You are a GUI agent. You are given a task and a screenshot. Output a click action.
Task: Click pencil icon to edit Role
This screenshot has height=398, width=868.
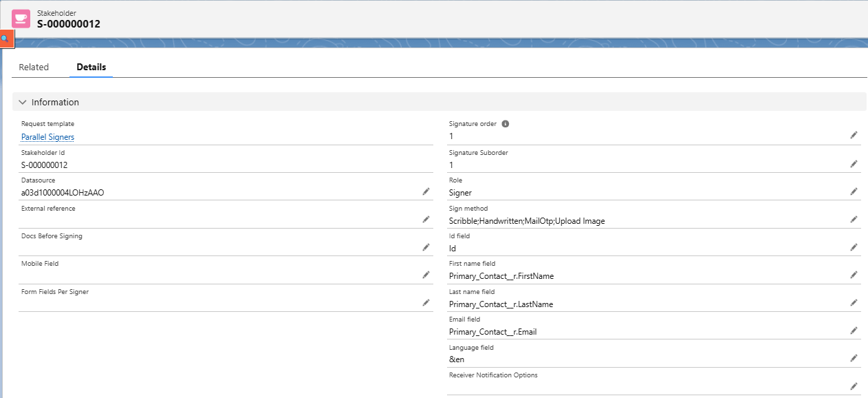(854, 191)
